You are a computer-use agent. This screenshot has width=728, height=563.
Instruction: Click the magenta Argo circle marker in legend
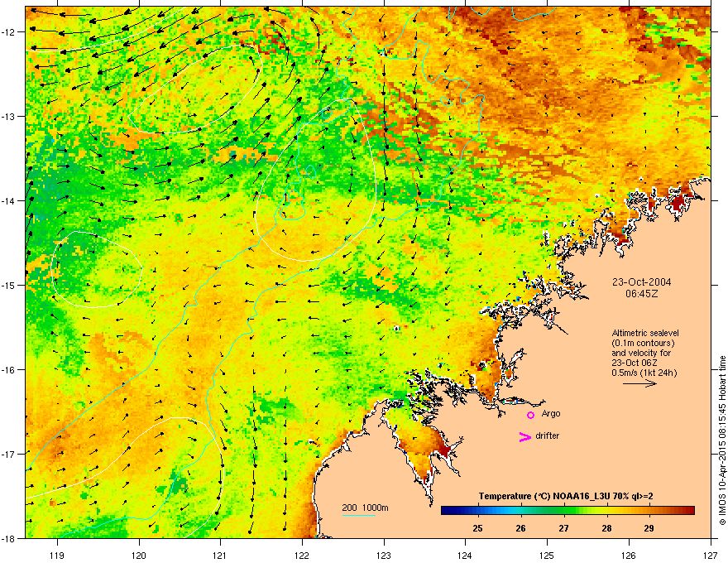click(530, 415)
